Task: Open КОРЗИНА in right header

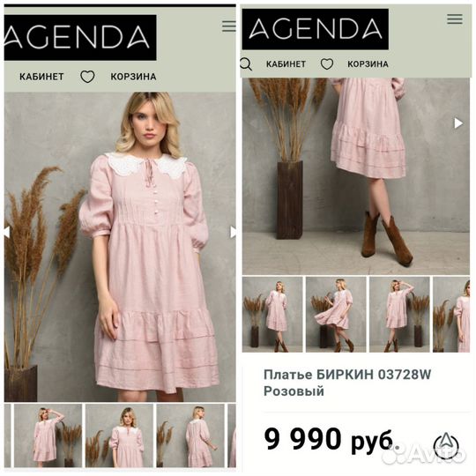Action: tap(368, 64)
